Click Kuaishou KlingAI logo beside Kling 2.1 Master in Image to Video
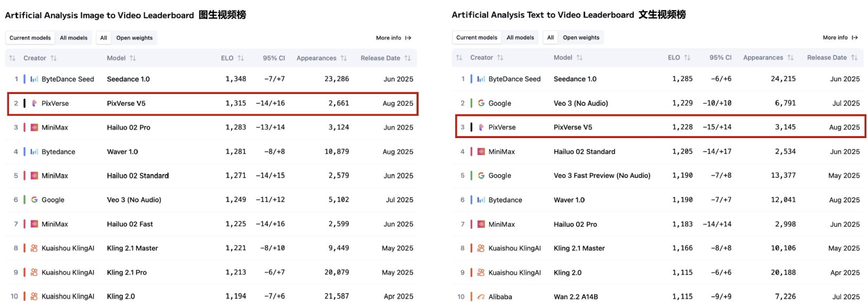This screenshot has width=868, height=306. [34, 248]
